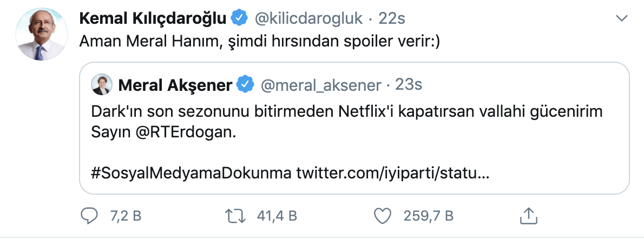
Task: Expand the tweet options chevron menu
Action: pyautogui.click(x=622, y=18)
